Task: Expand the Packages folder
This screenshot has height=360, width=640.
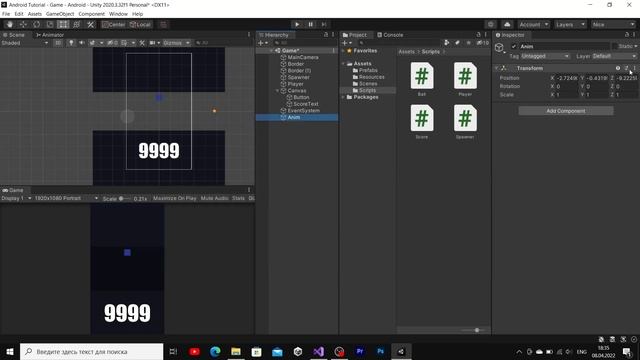Action: pyautogui.click(x=343, y=98)
